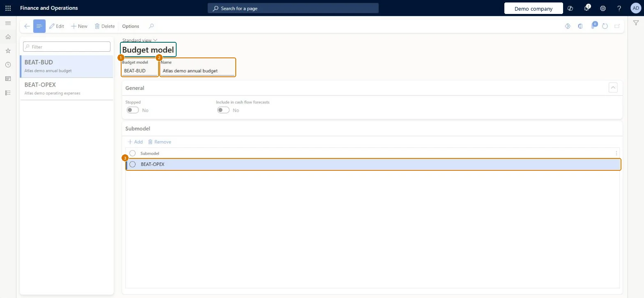Open form in a new window
This screenshot has width=644, height=298.
coord(617,26)
